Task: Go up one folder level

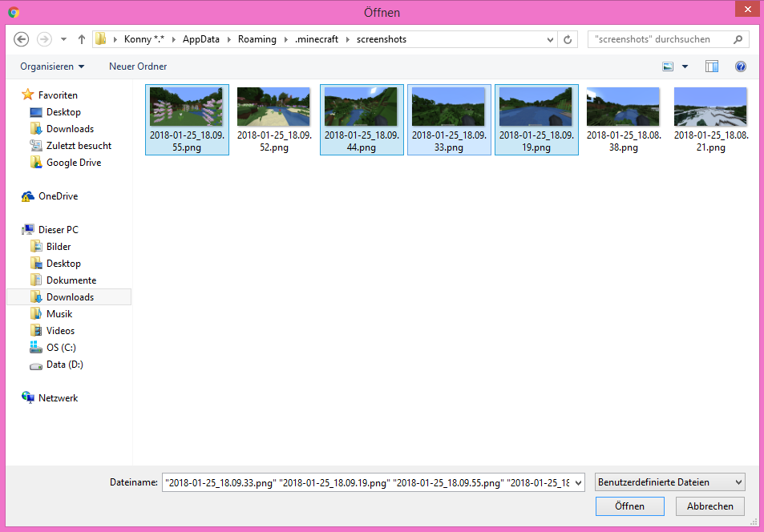Action: pos(81,39)
